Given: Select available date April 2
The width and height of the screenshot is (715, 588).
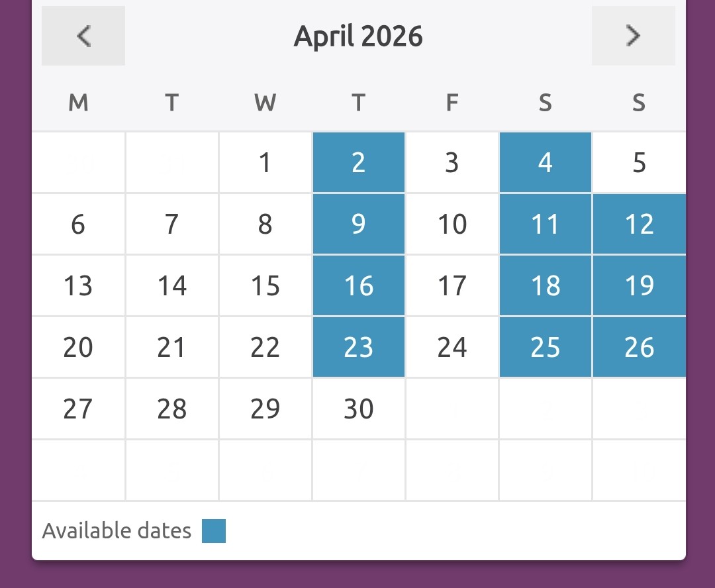Looking at the screenshot, I should [358, 163].
